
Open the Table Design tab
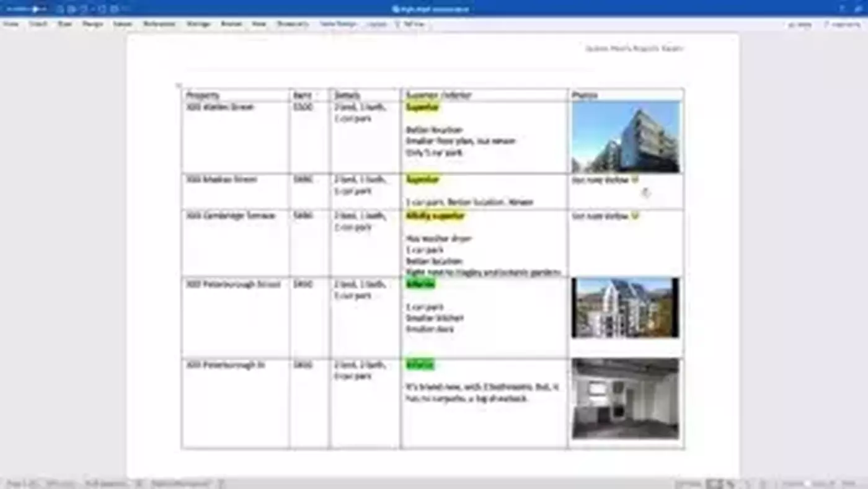tap(338, 24)
